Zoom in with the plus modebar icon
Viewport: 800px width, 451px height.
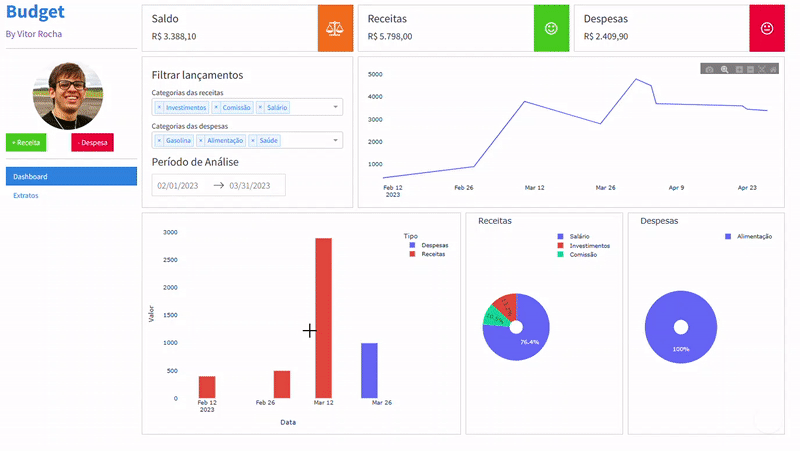(x=739, y=69)
